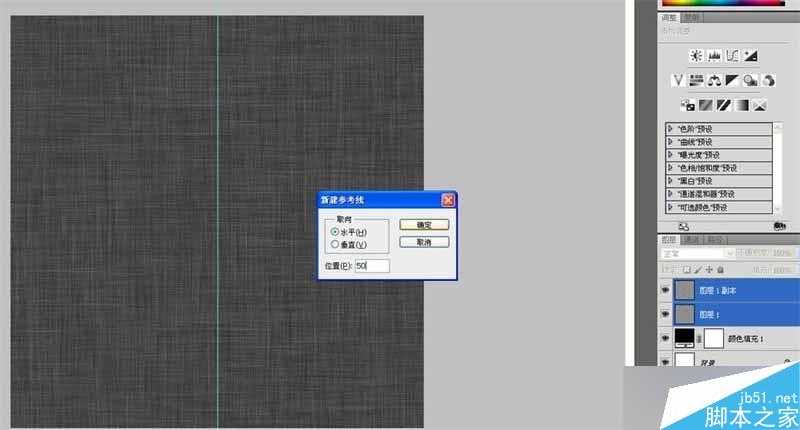Click the Black & White adjustment icon
The image size is (800, 430).
point(732,80)
